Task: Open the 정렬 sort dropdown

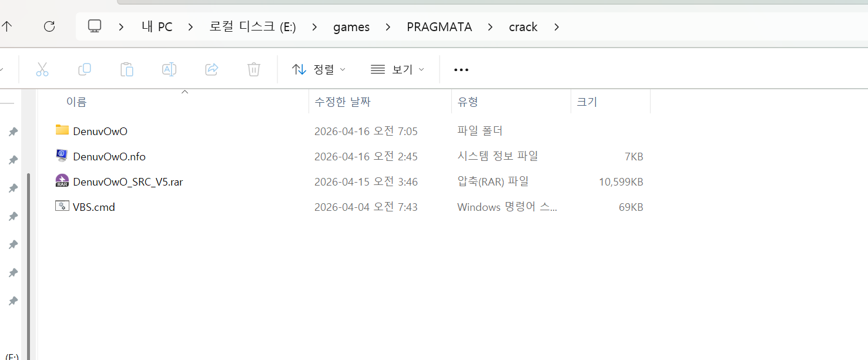Action: [319, 69]
